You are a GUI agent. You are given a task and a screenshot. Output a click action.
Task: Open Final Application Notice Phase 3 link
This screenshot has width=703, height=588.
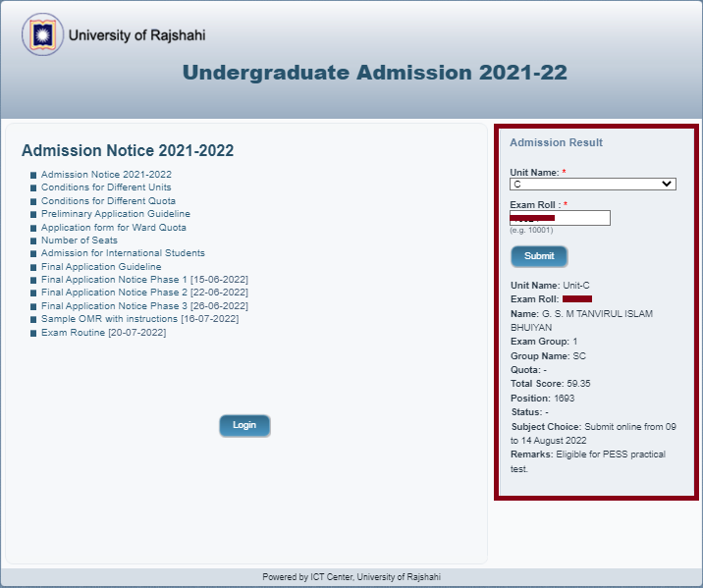click(x=144, y=306)
